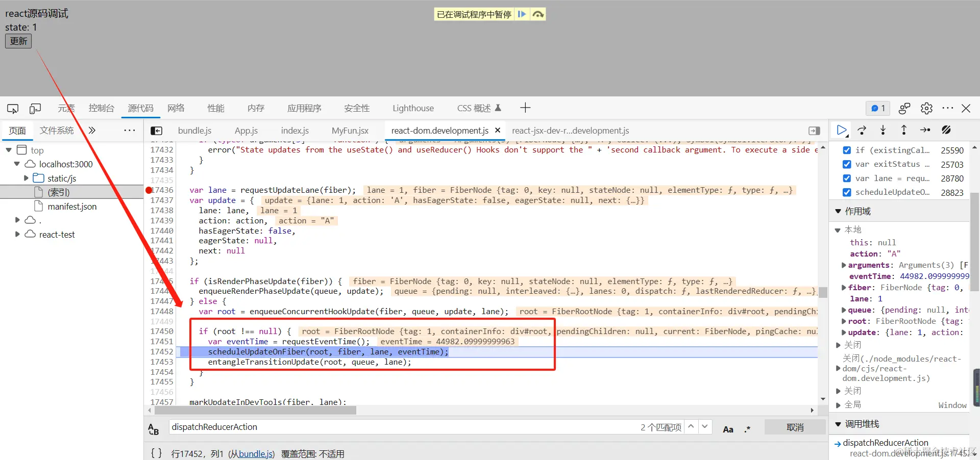Select next search match arrow
This screenshot has height=460, width=980.
click(x=705, y=426)
